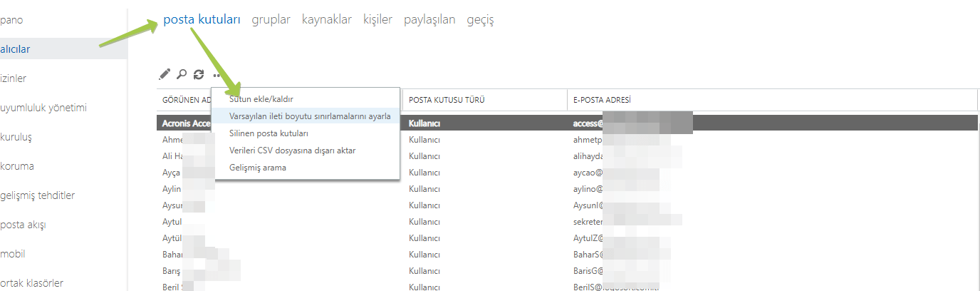Open the three-dots more options icon
This screenshot has width=980, height=291.
[x=216, y=75]
